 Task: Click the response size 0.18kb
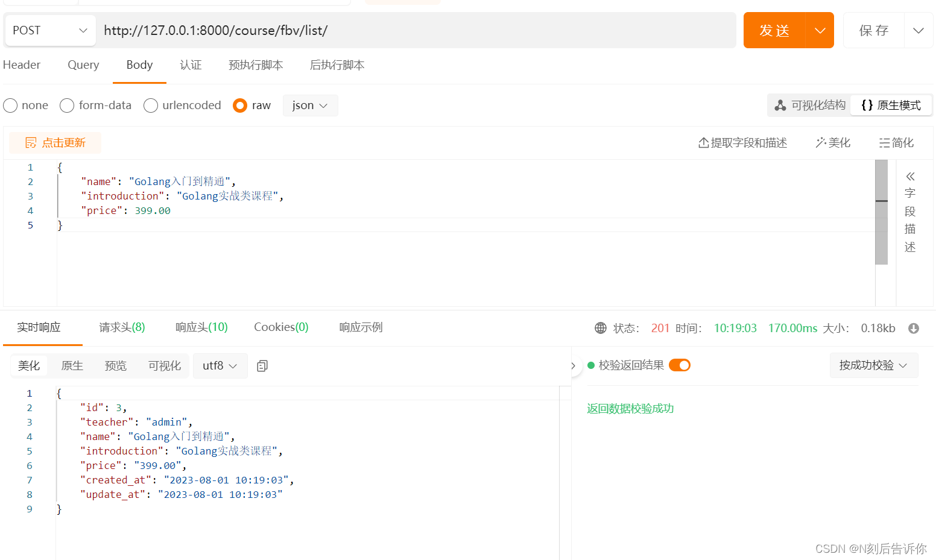(x=878, y=329)
